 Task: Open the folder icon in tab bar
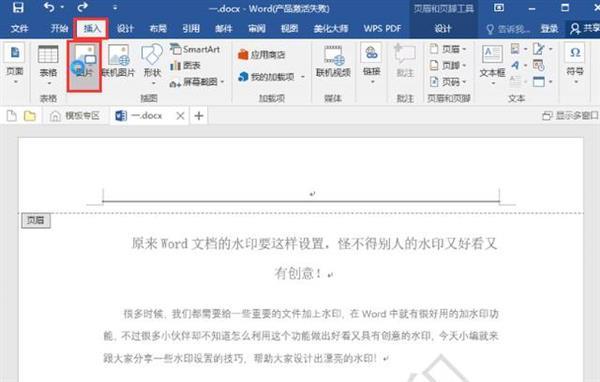(x=29, y=116)
